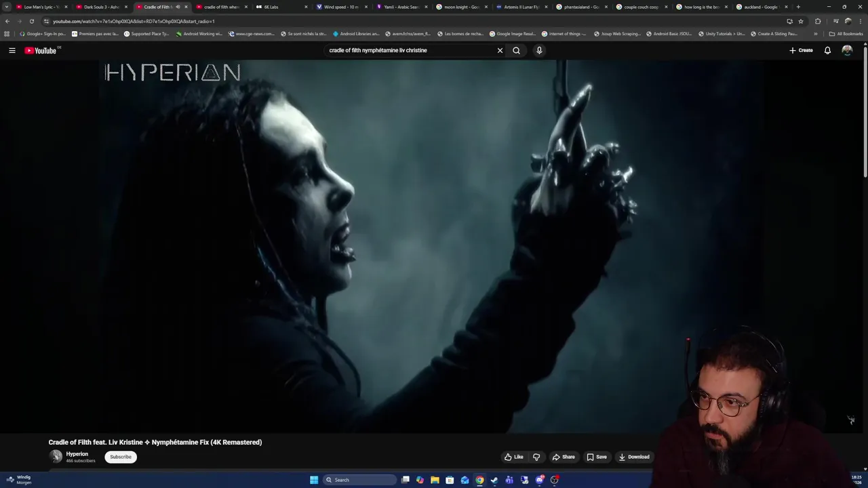Open the Hyperion channel avatar
This screenshot has height=488, width=868.
click(x=56, y=457)
